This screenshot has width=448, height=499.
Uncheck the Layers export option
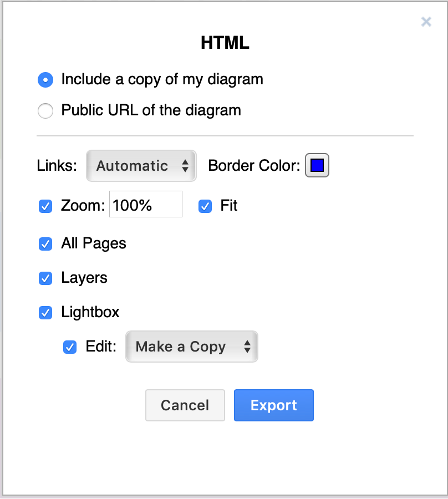click(x=45, y=278)
